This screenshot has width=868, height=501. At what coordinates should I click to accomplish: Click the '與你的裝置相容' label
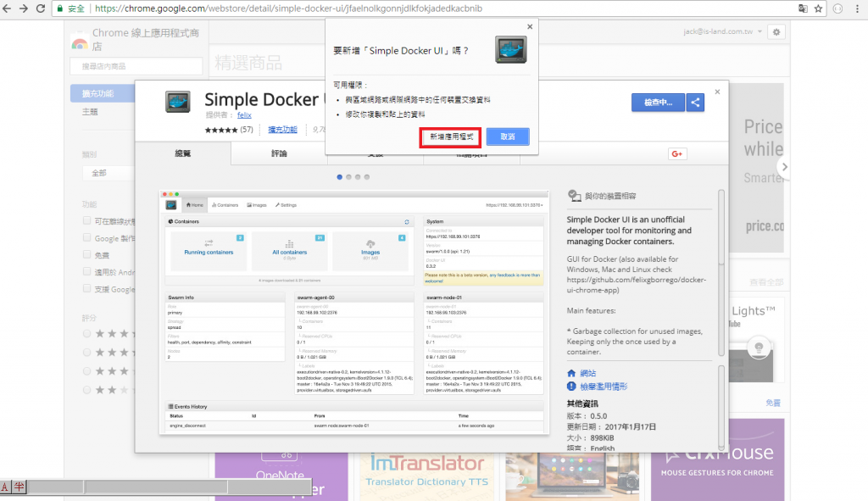(610, 196)
